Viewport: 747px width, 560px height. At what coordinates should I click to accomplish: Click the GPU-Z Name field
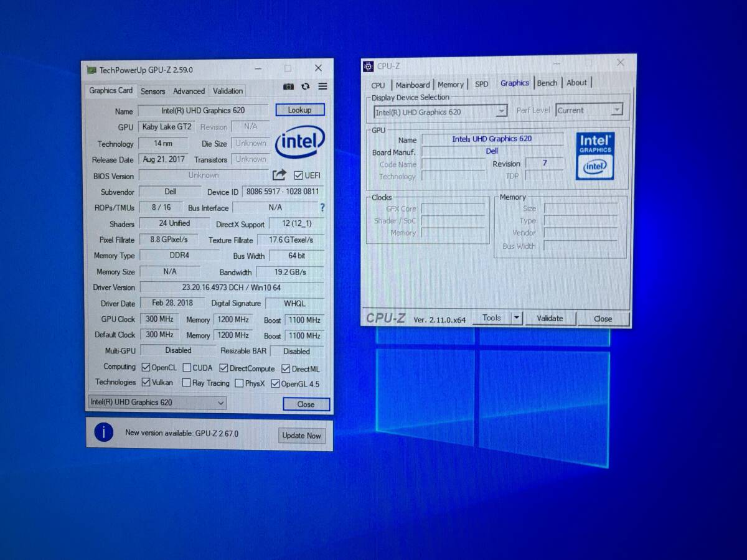(203, 110)
